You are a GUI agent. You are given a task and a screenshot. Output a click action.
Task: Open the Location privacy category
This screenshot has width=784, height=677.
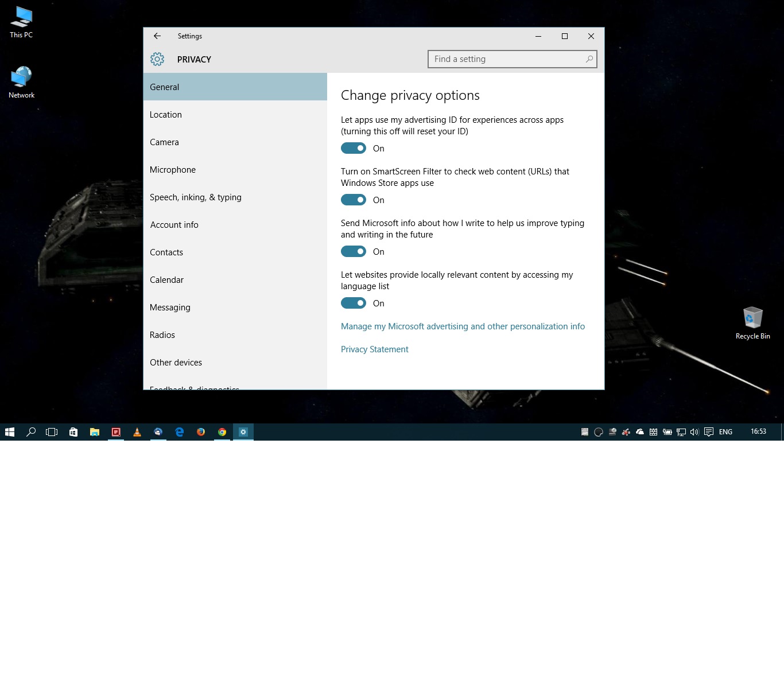[x=235, y=114]
